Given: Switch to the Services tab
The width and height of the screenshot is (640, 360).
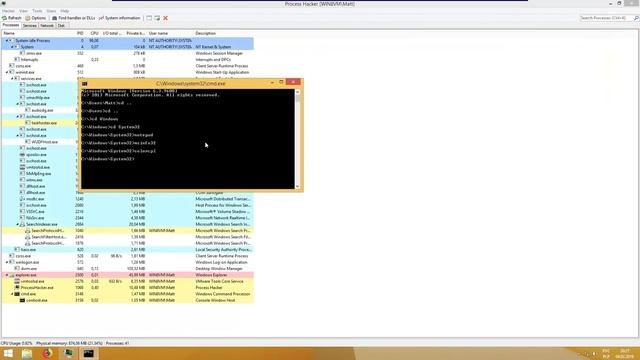Looking at the screenshot, I should pos(30,26).
